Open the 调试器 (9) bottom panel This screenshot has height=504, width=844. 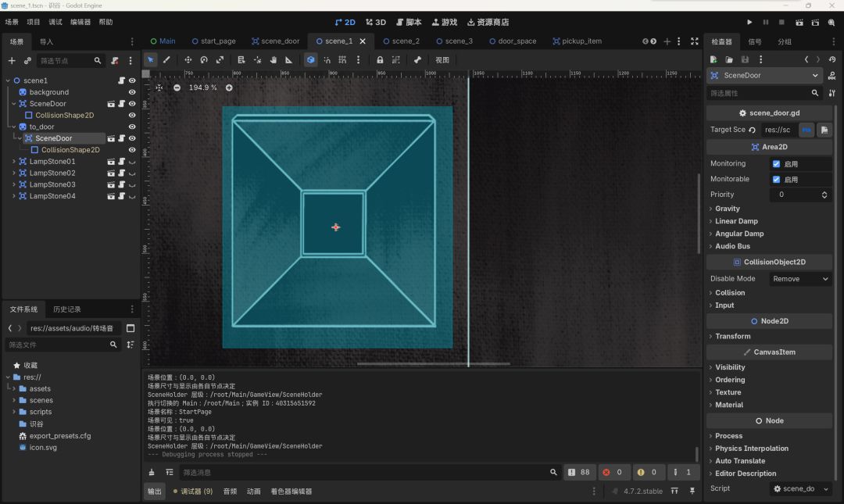click(193, 491)
